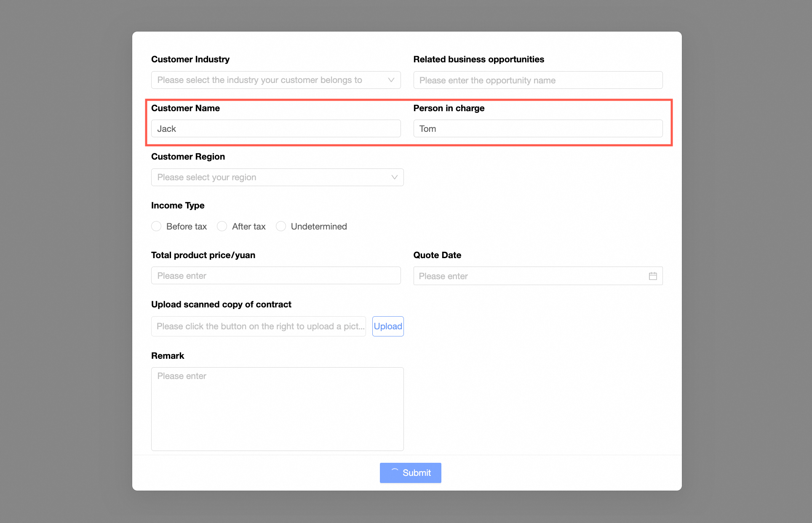This screenshot has width=812, height=523.
Task: Click the loading spinner on Submit button
Action: pos(395,472)
